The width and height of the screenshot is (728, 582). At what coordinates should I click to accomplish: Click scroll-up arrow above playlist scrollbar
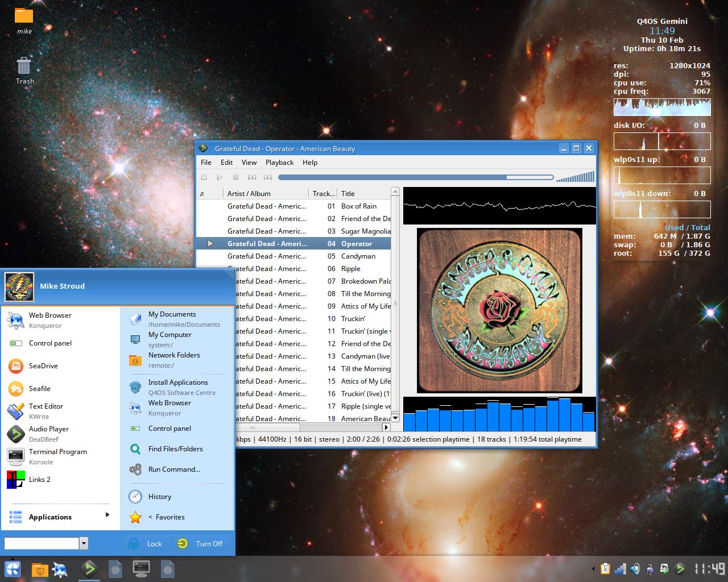[x=395, y=192]
